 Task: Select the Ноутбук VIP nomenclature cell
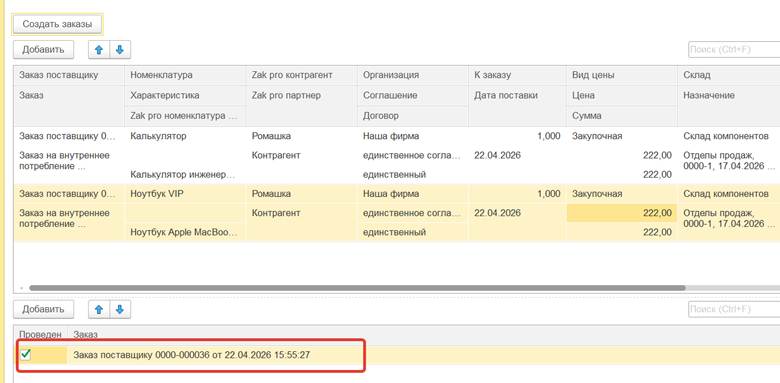[185, 193]
